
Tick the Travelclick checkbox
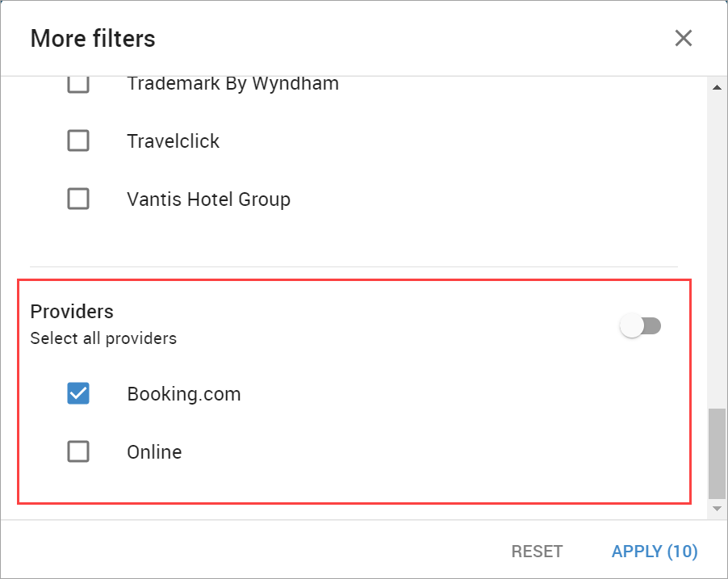pos(78,141)
